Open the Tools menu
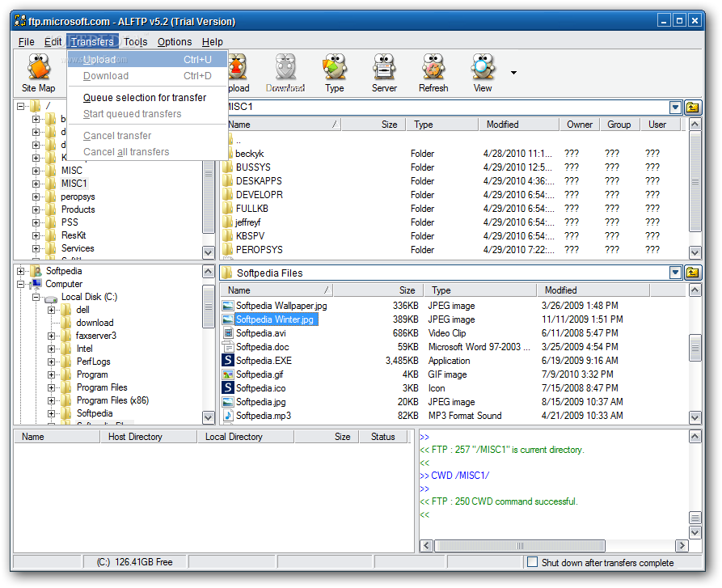The width and height of the screenshot is (722, 588). coord(135,42)
